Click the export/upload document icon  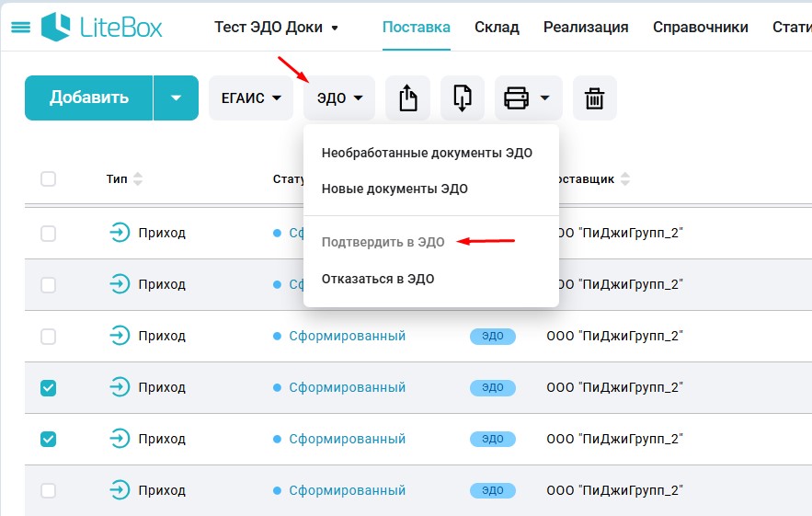tap(408, 97)
